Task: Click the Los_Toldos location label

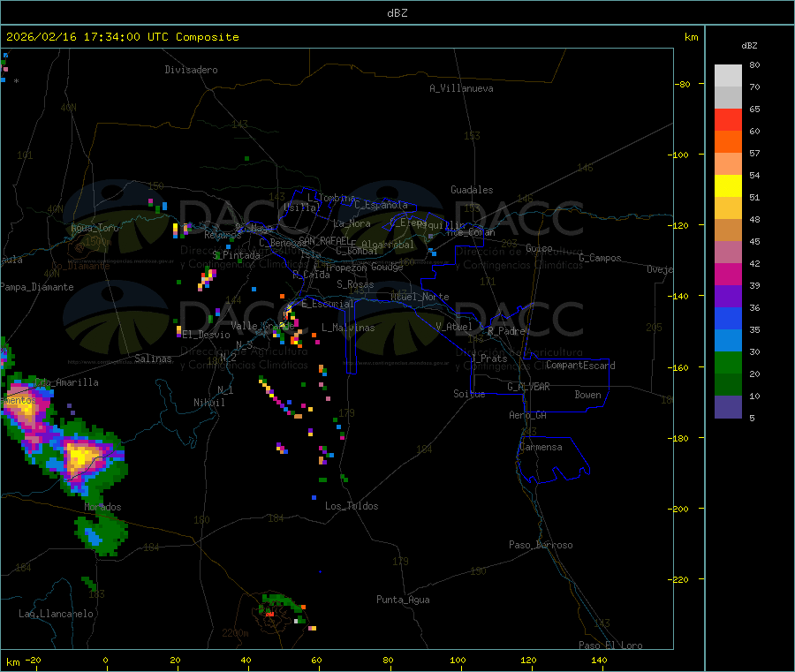Action: coord(352,506)
